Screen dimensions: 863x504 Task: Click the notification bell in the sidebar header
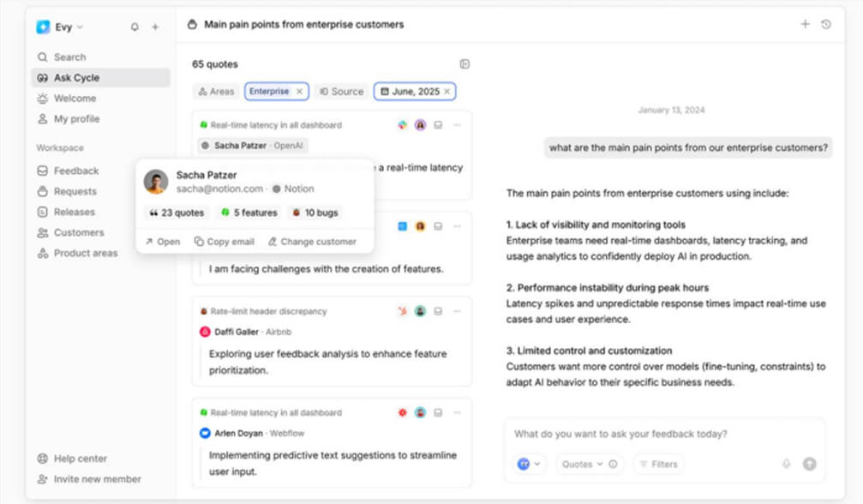[x=135, y=27]
